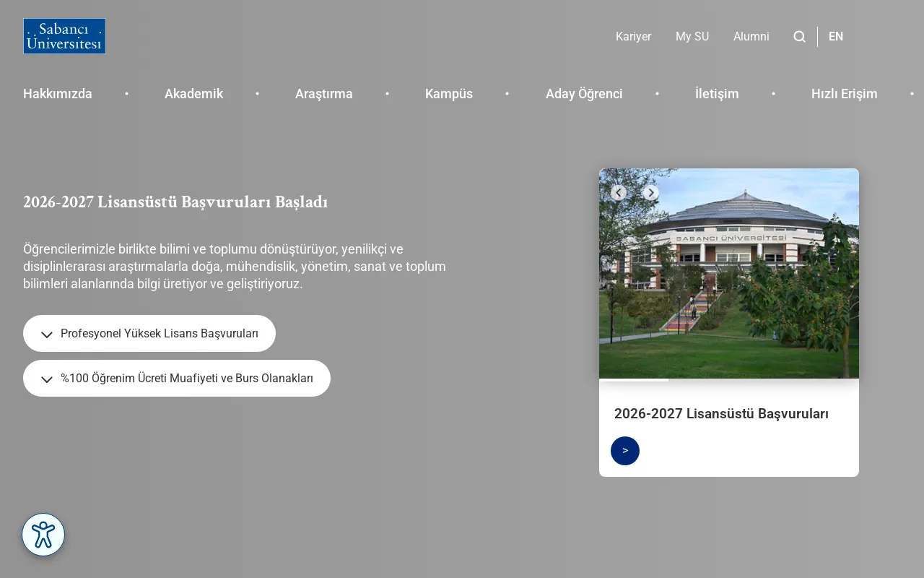Screen dimensions: 924x578
Task: Switch language to EN
Action: click(x=836, y=37)
